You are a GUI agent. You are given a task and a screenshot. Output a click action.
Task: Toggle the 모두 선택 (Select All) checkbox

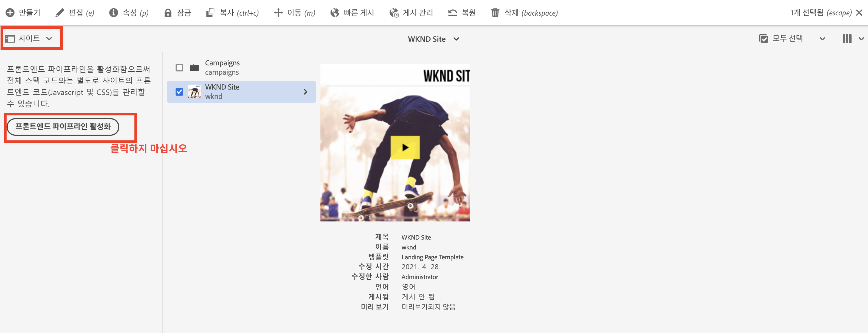[763, 39]
